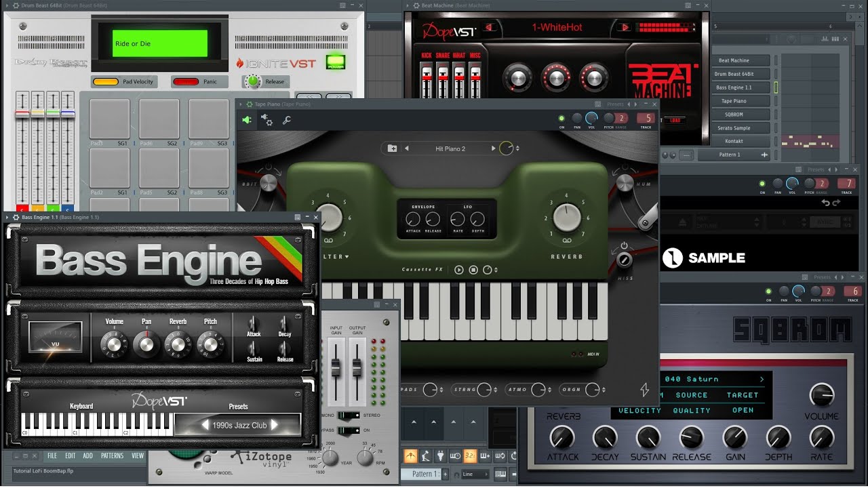
Task: Toggle Serato Sample ON indicator light
Action: pyautogui.click(x=762, y=183)
